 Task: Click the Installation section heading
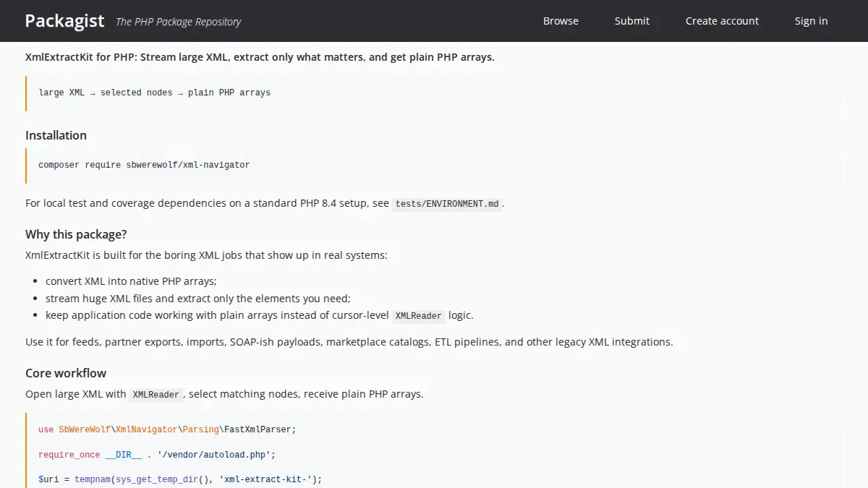(56, 135)
